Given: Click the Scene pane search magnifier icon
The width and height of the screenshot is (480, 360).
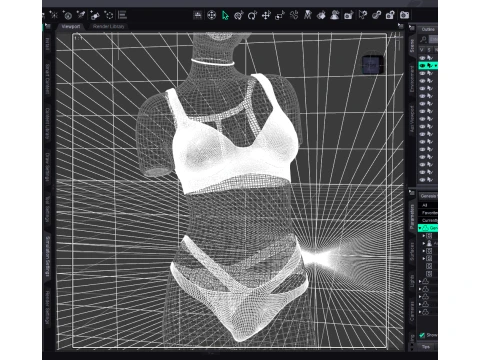Looking at the screenshot, I should tap(423, 39).
